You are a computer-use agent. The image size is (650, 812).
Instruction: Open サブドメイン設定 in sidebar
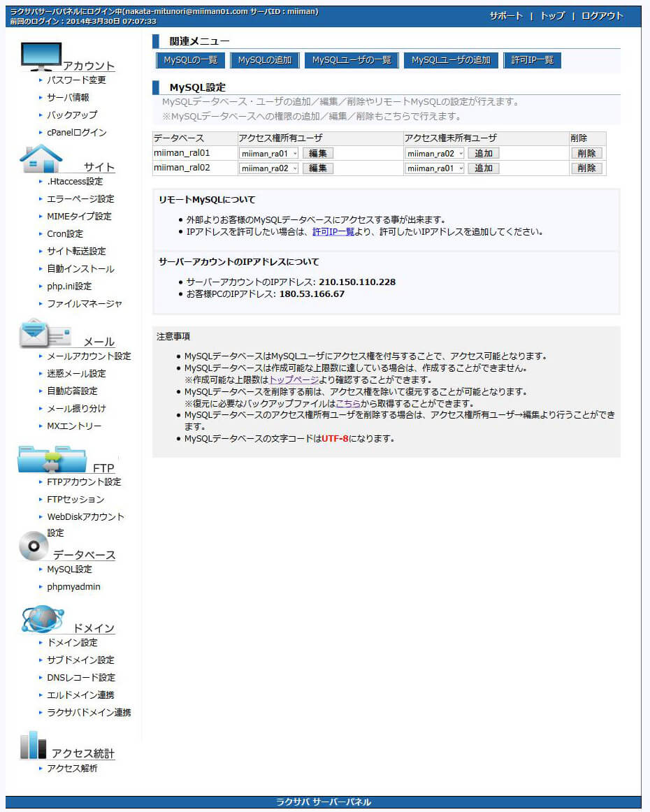(x=80, y=660)
